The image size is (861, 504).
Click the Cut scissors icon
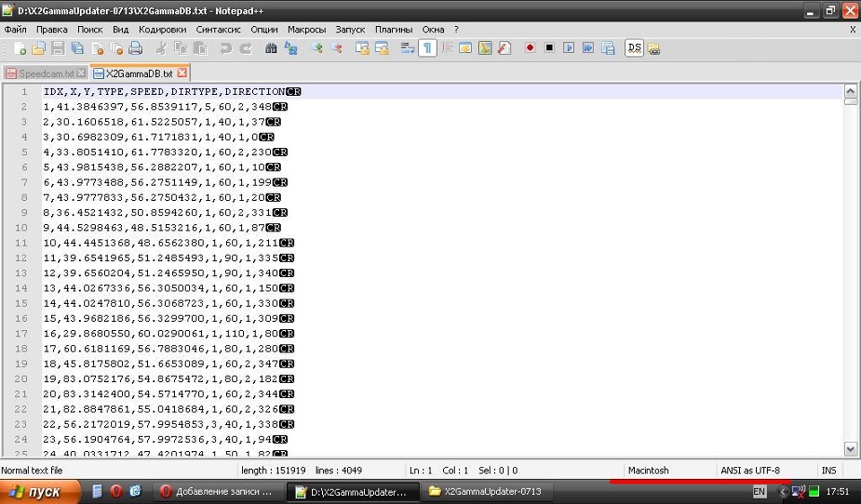tap(161, 48)
